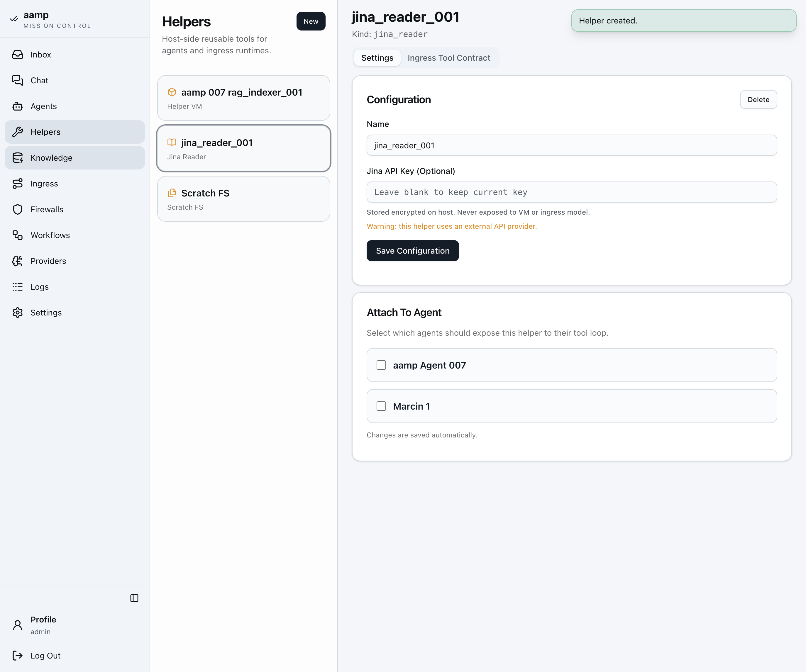Open the admin Profile
This screenshot has width=806, height=672.
[75, 625]
